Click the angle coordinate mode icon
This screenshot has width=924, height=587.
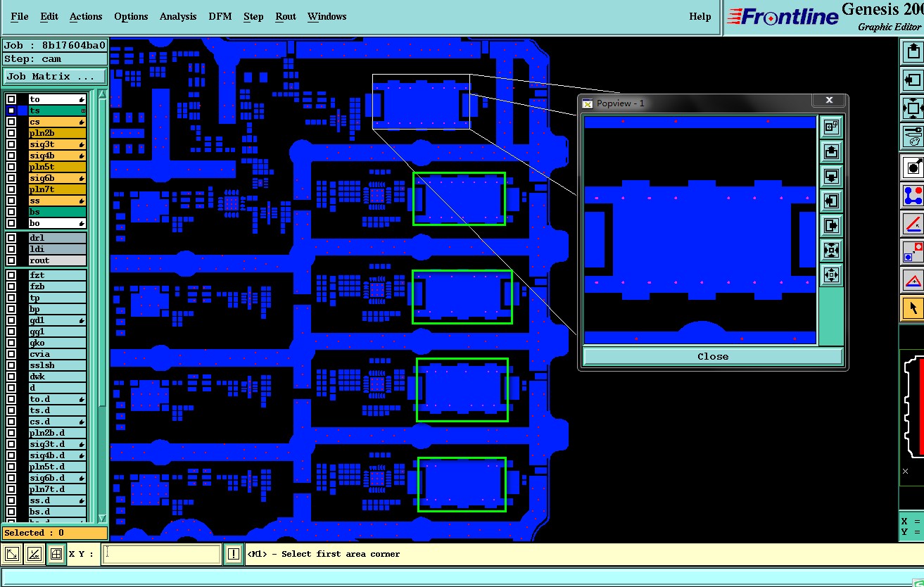click(x=34, y=554)
